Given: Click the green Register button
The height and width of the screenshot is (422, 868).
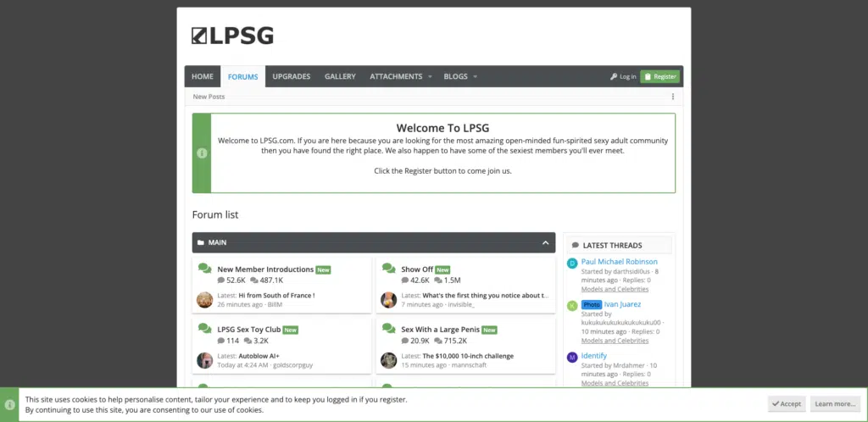Looking at the screenshot, I should click(659, 76).
